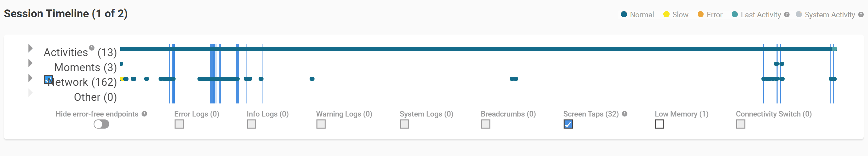Click the Normal legend dot

pyautogui.click(x=624, y=14)
